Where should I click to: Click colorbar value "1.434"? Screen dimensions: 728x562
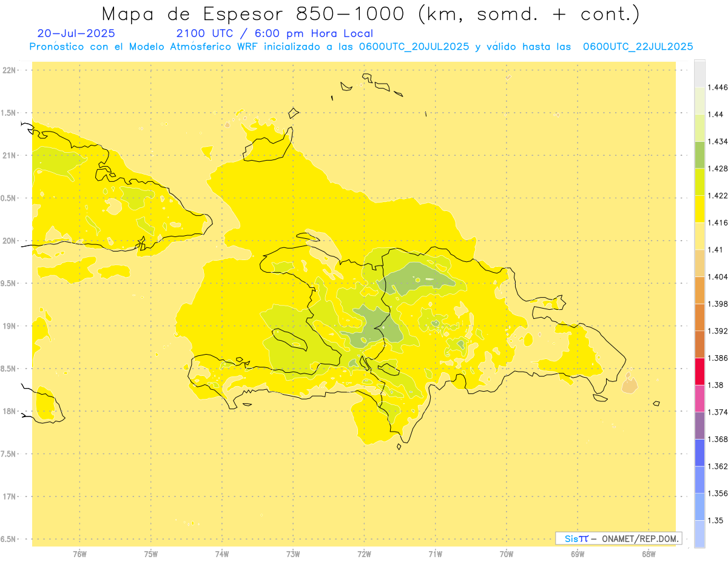click(718, 142)
